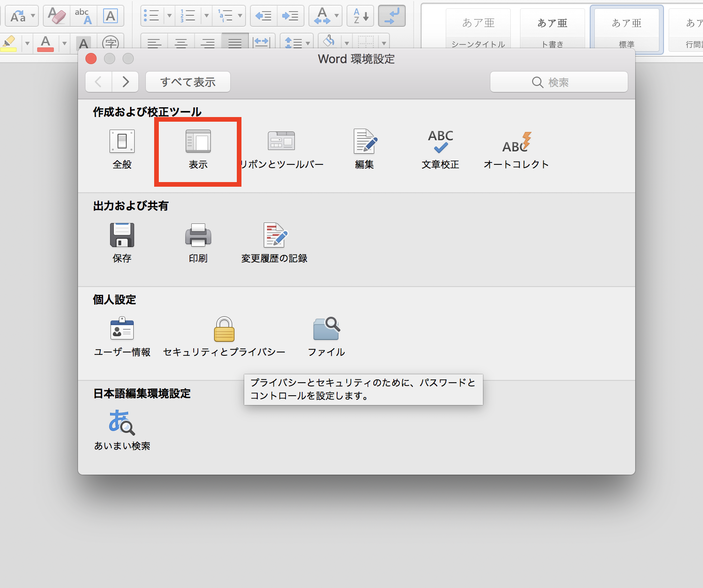Toggle align text right
This screenshot has width=703, height=588.
(208, 43)
